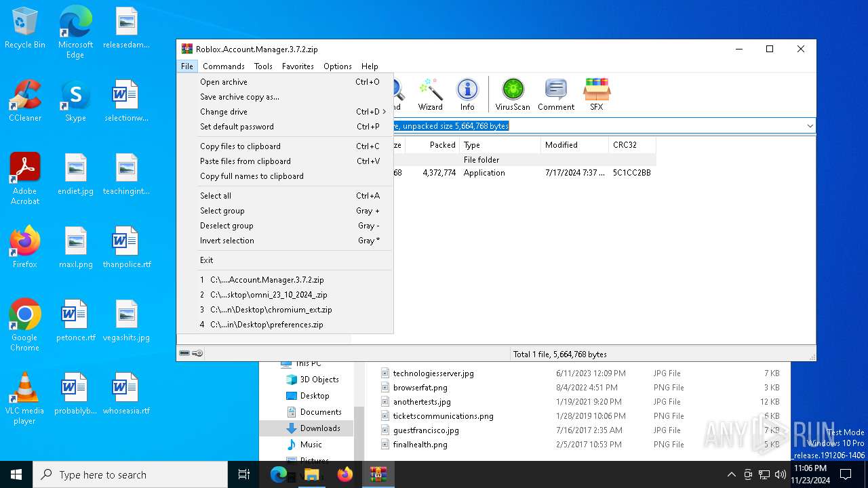This screenshot has width=868, height=488.
Task: Select thanpolice.rtf desktop file icon
Action: point(127,247)
